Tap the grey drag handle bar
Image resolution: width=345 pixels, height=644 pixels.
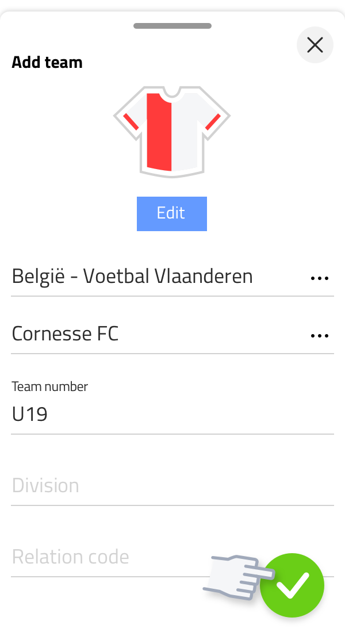pyautogui.click(x=172, y=26)
